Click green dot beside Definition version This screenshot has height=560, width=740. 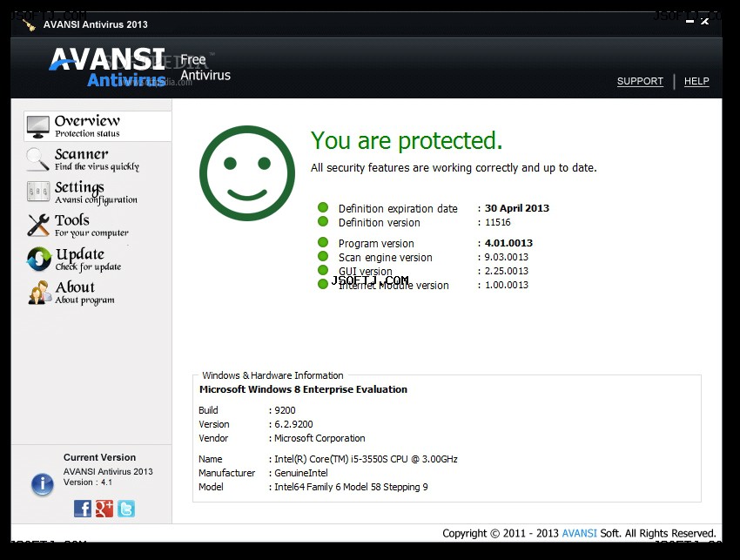pyautogui.click(x=323, y=221)
